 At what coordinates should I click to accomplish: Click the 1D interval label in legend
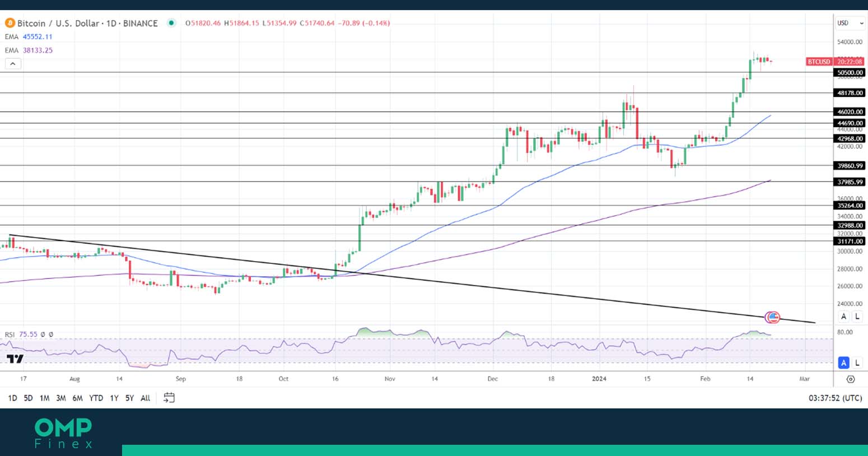111,23
